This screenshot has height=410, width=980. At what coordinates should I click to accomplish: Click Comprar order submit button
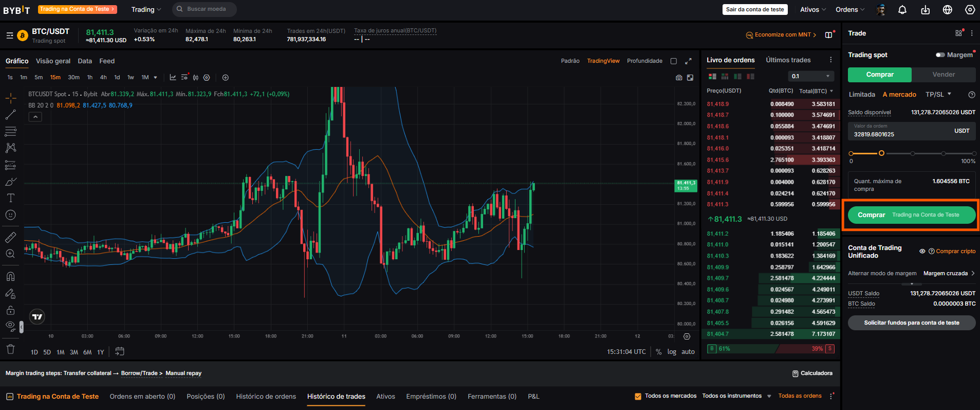[x=911, y=215]
